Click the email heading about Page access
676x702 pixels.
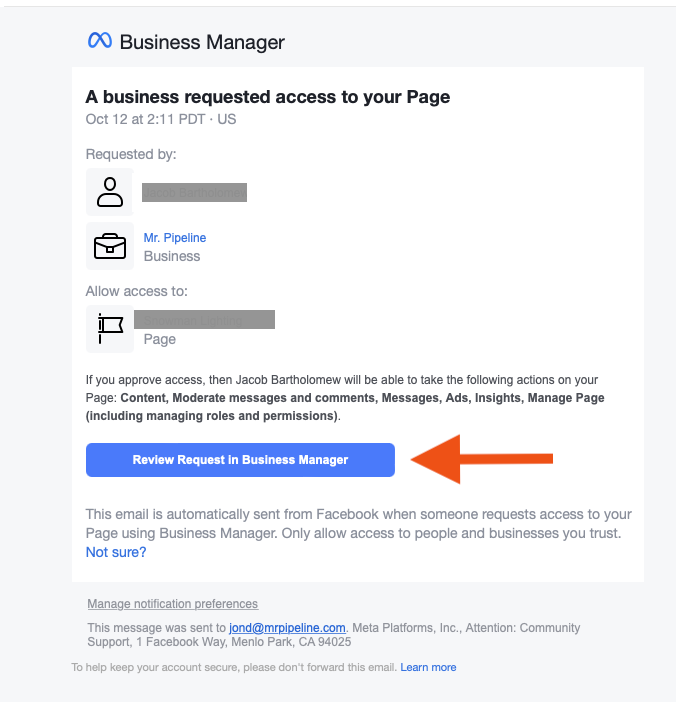point(268,97)
